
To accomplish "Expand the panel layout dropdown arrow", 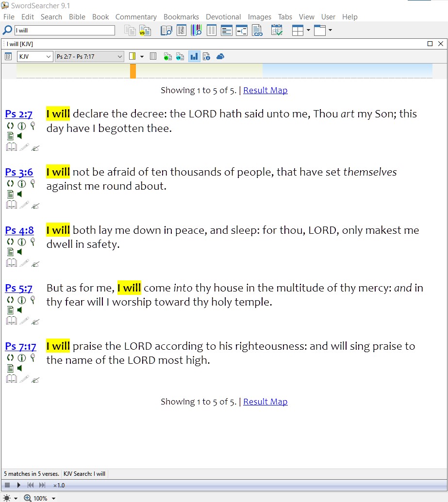I will (308, 31).
